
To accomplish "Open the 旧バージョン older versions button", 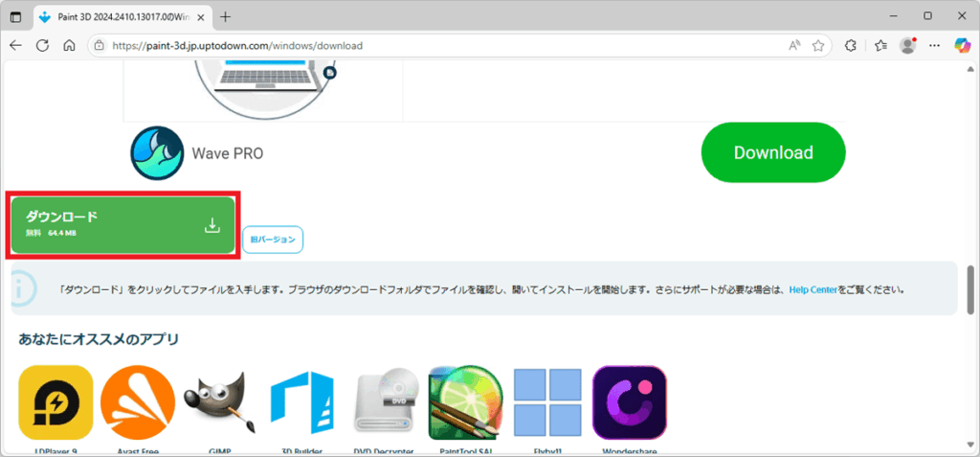I will (x=273, y=240).
